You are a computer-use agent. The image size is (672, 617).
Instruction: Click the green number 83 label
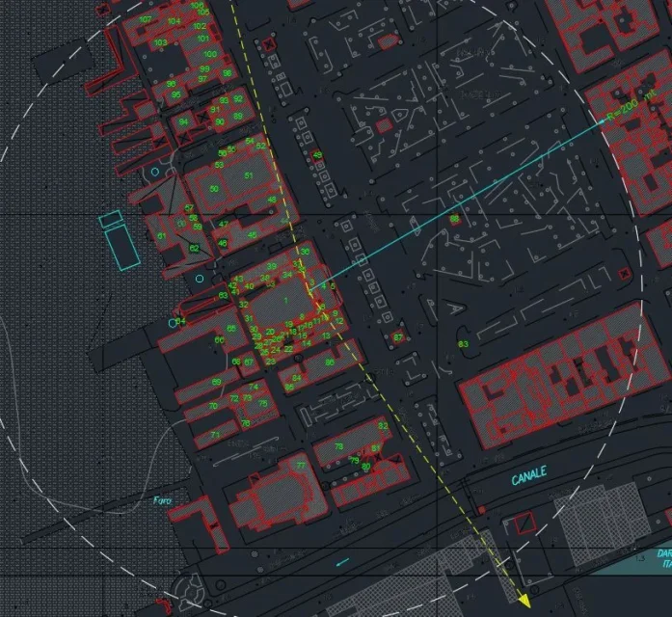click(463, 344)
